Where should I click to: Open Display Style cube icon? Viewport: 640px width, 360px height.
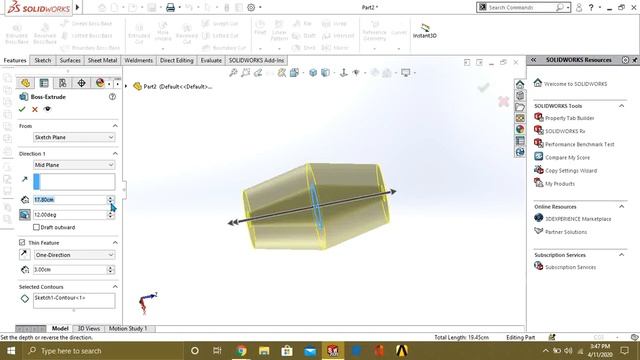(325, 73)
